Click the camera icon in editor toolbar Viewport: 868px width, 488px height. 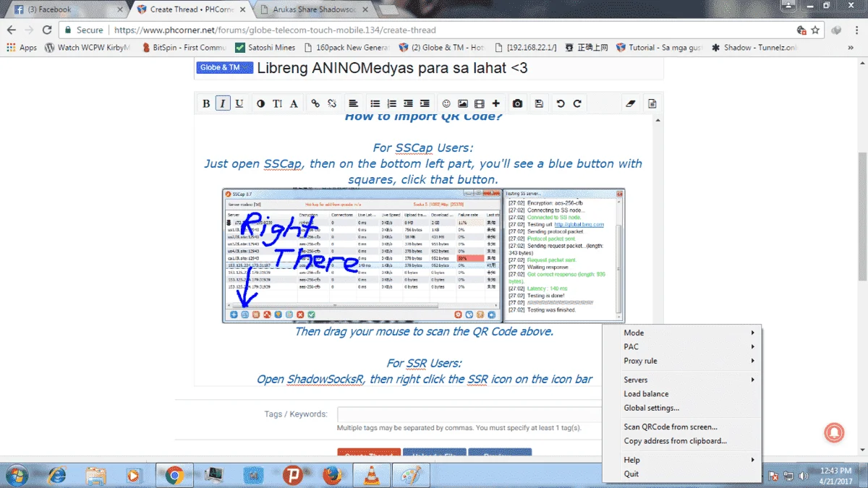point(518,103)
